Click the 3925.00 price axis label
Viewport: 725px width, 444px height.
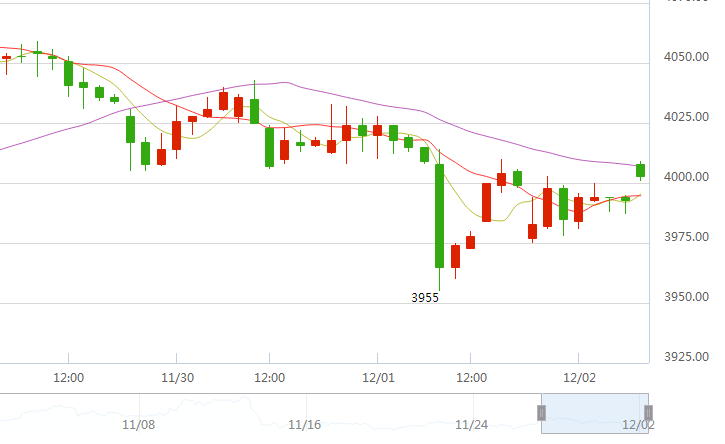pyautogui.click(x=687, y=357)
